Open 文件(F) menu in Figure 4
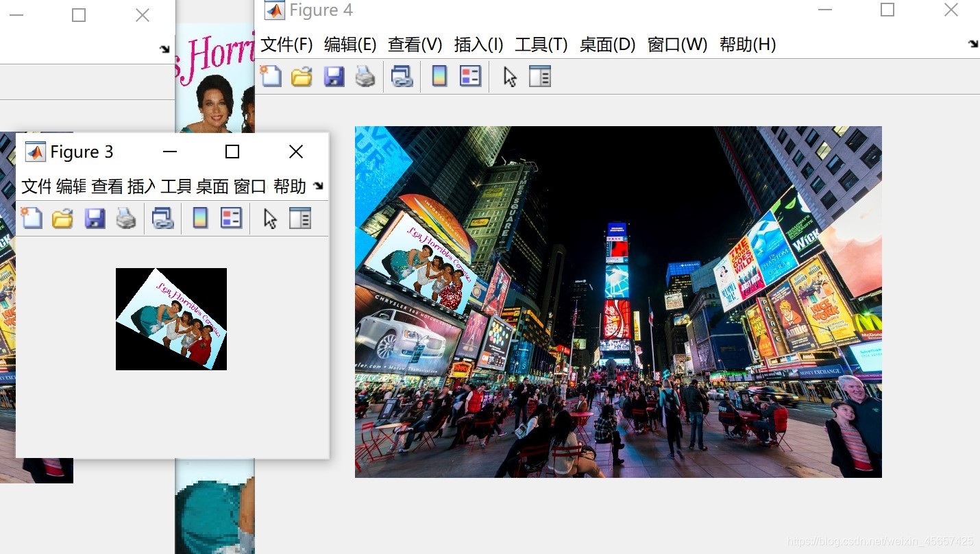Image resolution: width=980 pixels, height=554 pixels. [x=286, y=45]
